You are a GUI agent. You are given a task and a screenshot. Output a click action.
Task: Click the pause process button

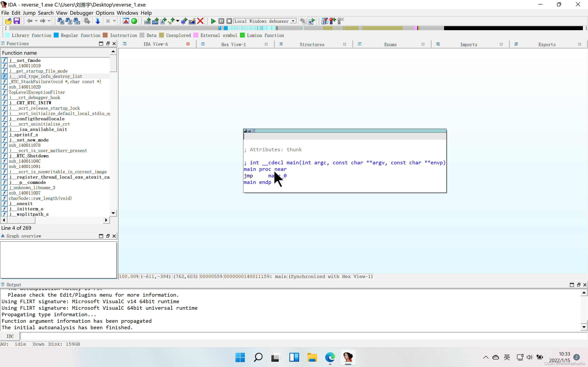(221, 21)
